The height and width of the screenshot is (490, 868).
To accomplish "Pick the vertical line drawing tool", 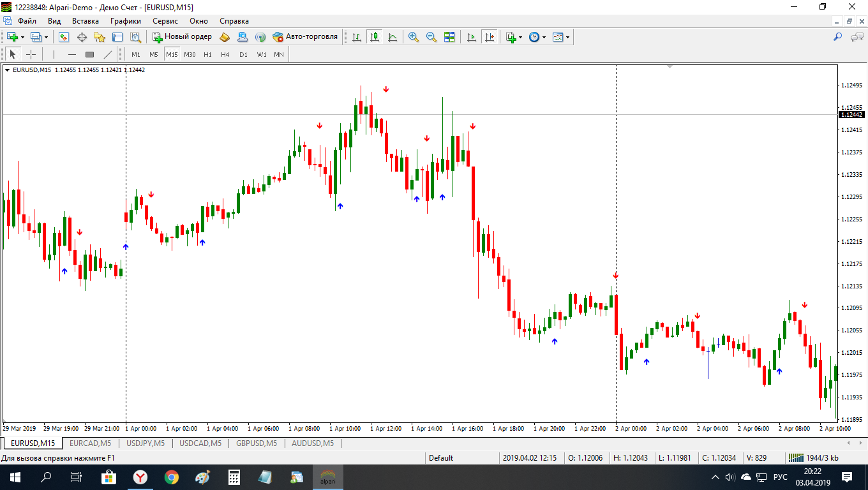I will (54, 54).
